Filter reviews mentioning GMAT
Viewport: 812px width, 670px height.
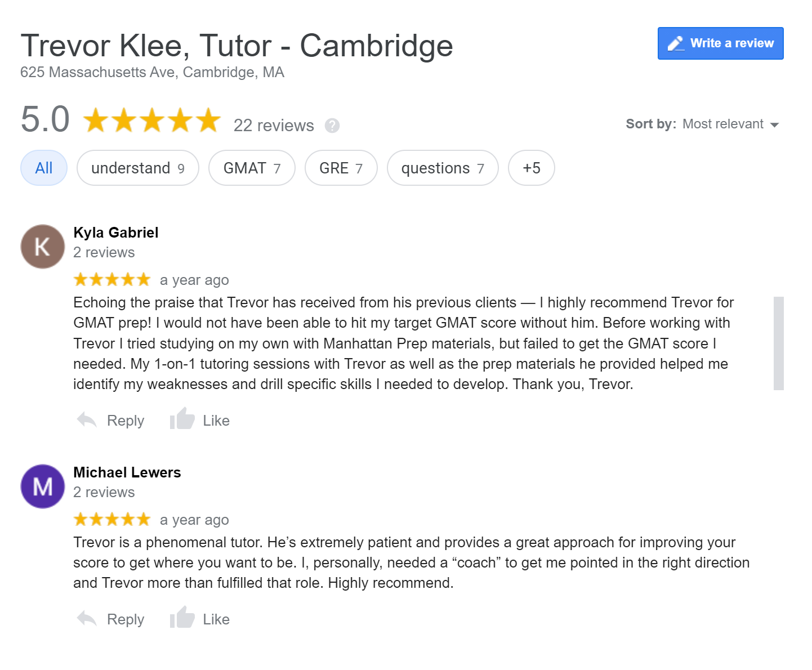(252, 168)
